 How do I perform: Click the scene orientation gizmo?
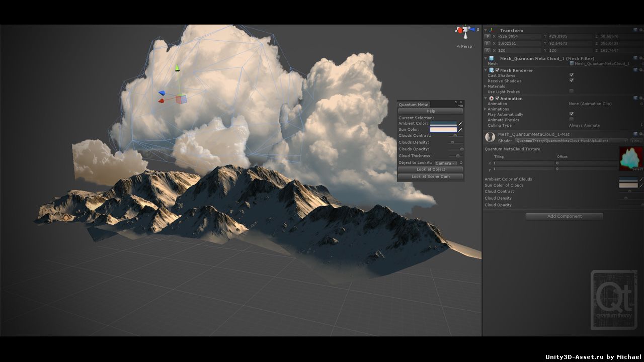coord(465,31)
